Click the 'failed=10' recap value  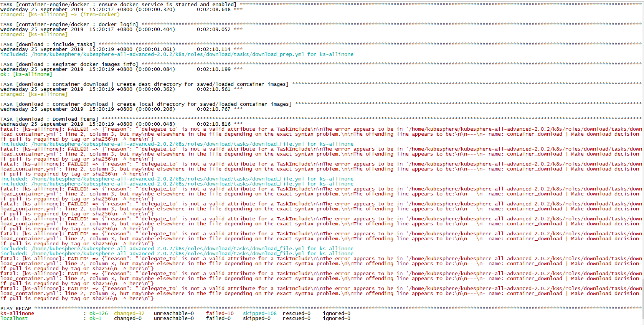point(220,314)
